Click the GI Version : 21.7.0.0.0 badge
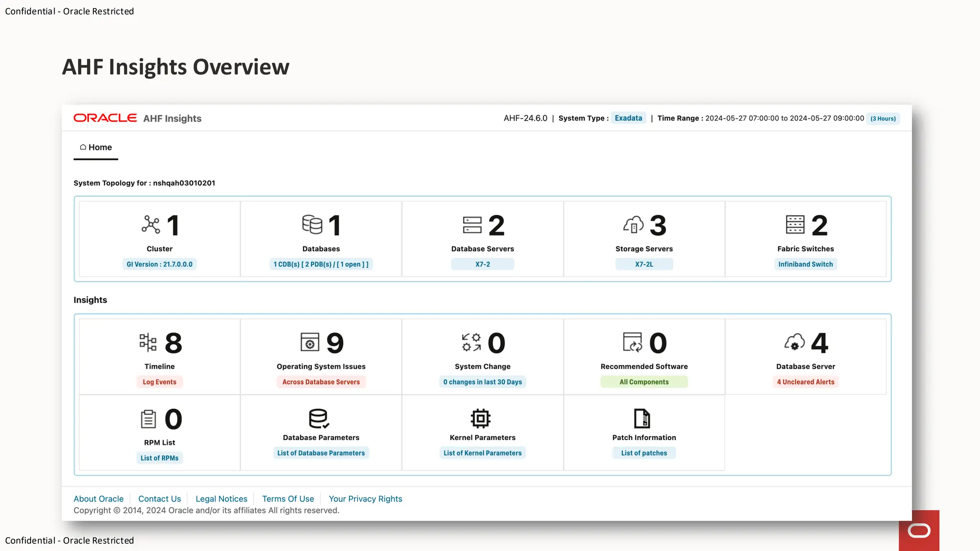 click(x=159, y=264)
